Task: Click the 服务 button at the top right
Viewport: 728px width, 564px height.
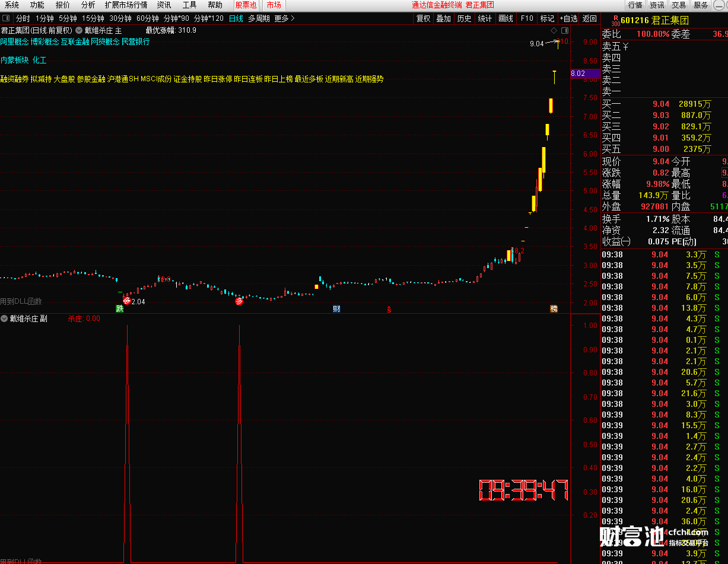Action: coord(701,5)
